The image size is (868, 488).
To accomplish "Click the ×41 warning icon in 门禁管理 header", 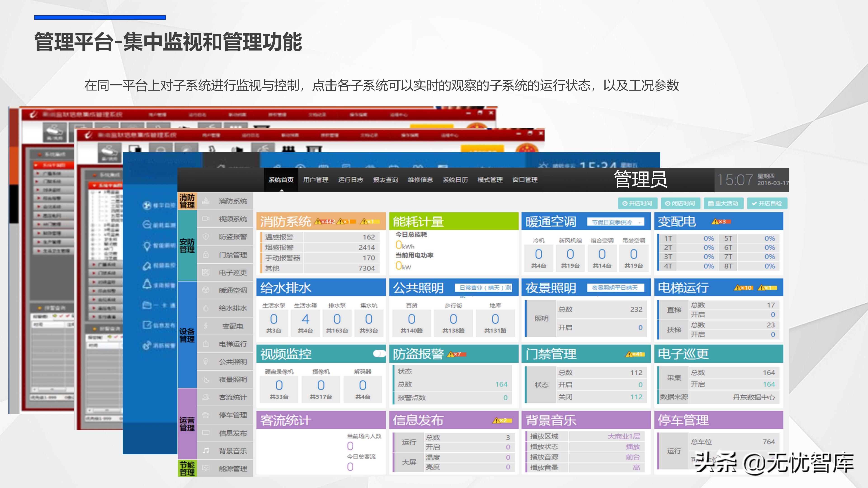I will click(x=635, y=354).
